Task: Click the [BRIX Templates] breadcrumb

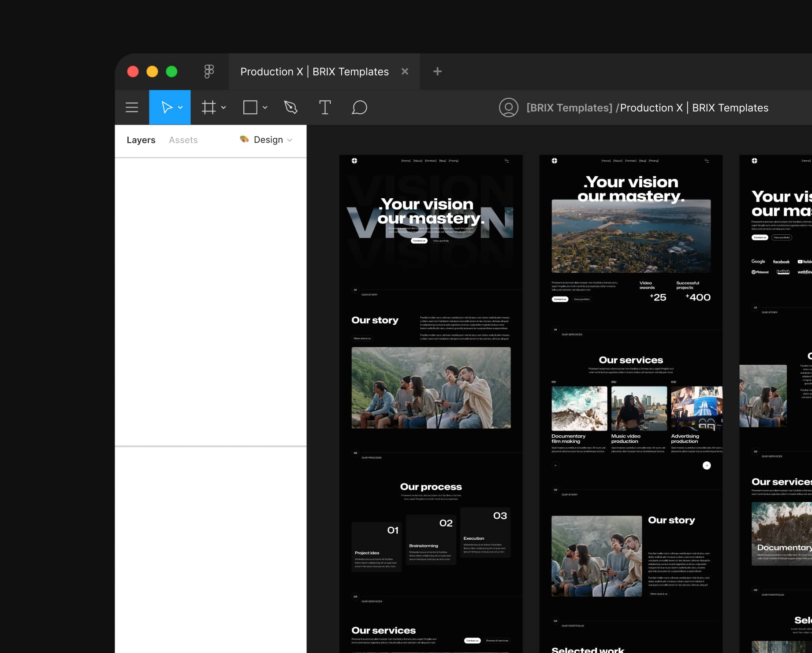Action: click(569, 108)
